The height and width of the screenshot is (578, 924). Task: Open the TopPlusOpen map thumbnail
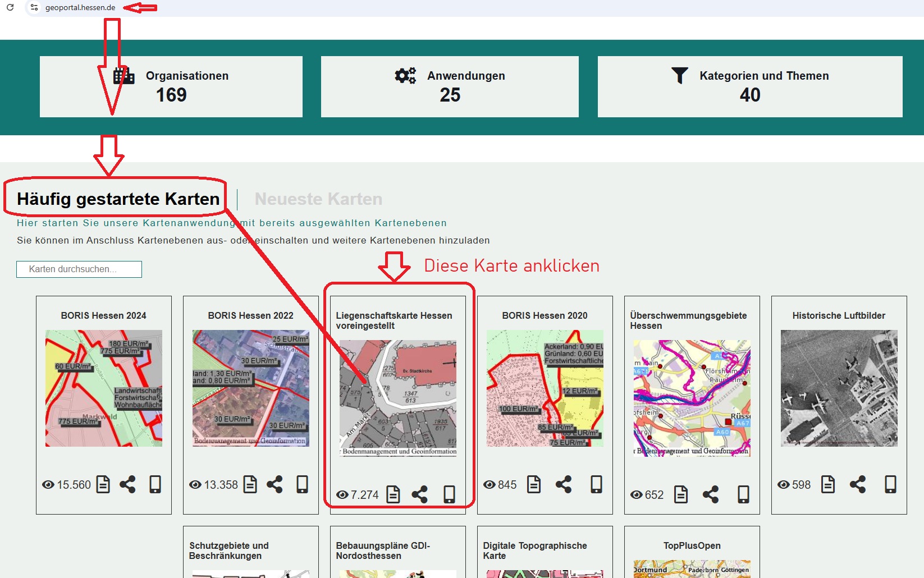(x=692, y=569)
